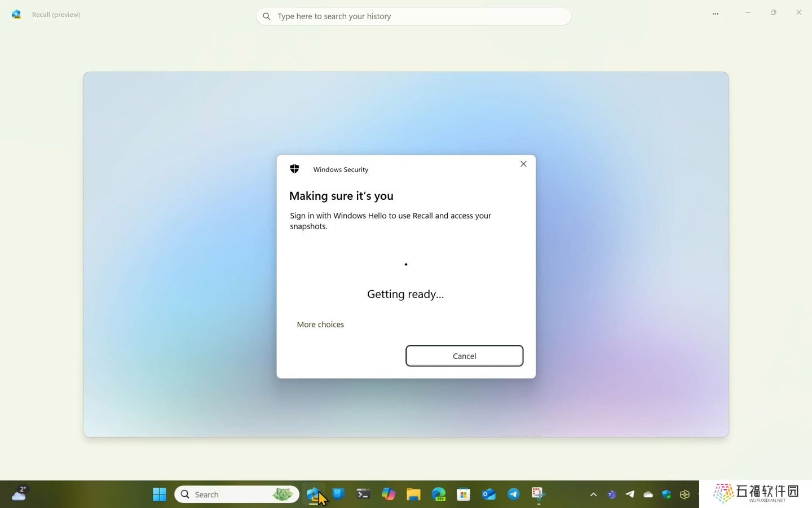Screen dimensions: 812x508
Task: Click the magnifier icon in Recall search
Action: tap(267, 16)
